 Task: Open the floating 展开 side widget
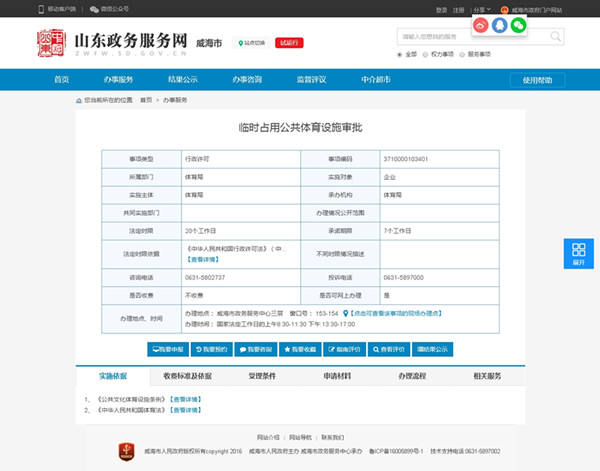coord(578,255)
